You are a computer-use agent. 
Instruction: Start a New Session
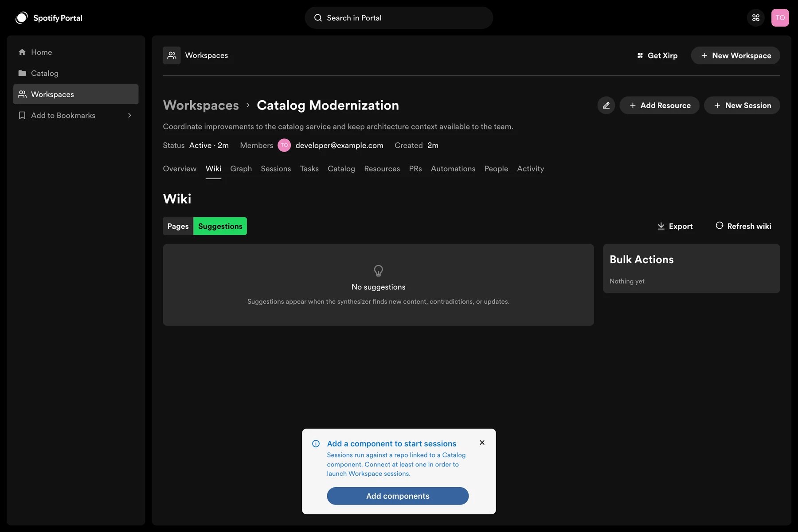pyautogui.click(x=742, y=106)
